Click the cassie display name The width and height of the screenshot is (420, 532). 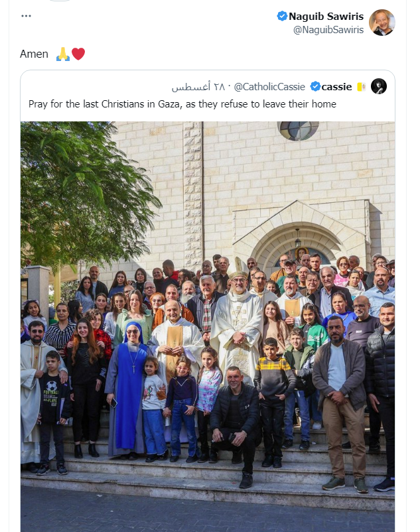tap(336, 87)
